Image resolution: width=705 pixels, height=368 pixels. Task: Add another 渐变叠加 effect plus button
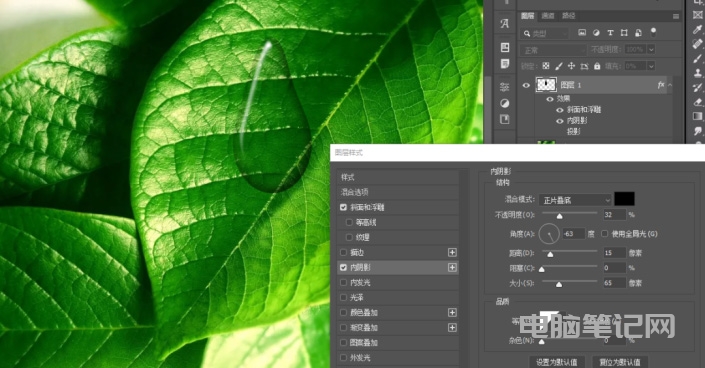[452, 328]
